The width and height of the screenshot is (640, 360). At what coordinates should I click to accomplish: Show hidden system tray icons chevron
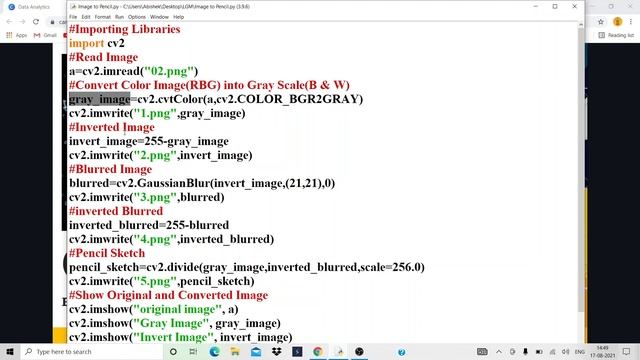(499, 351)
